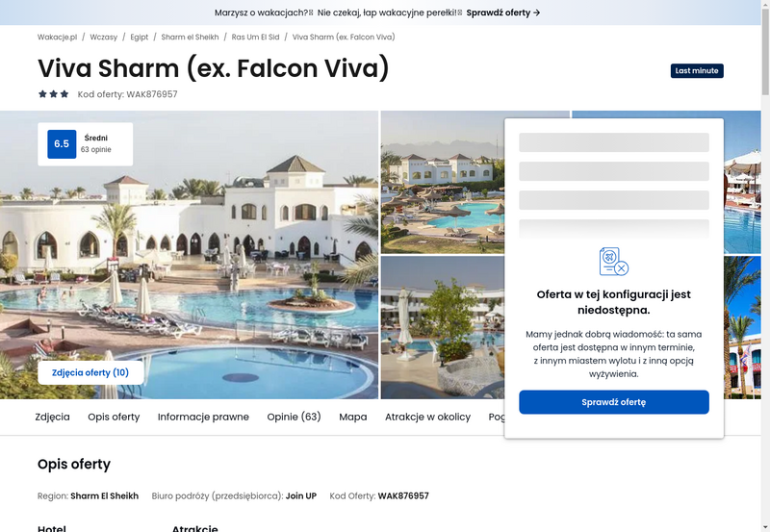Open Zdjęcia oferty (10) gallery button
This screenshot has height=532, width=770.
[x=90, y=372]
